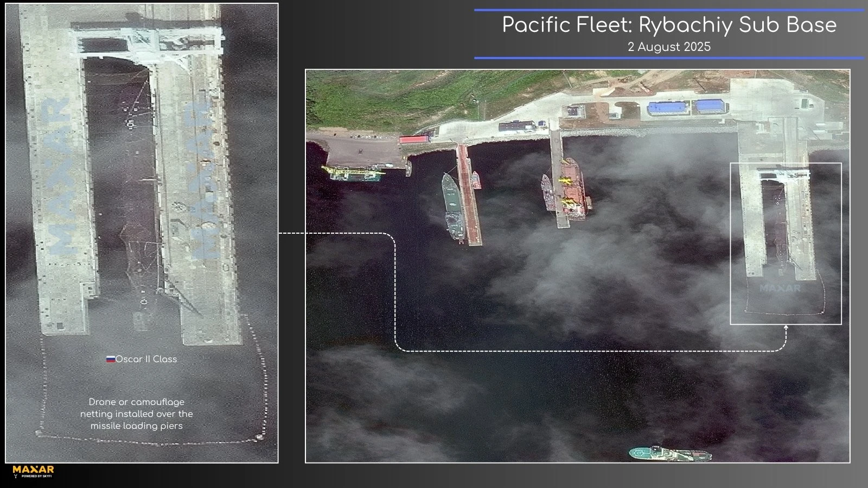The image size is (868, 488).
Task: Click the red-roofed building near the shoreline
Action: tap(414, 140)
